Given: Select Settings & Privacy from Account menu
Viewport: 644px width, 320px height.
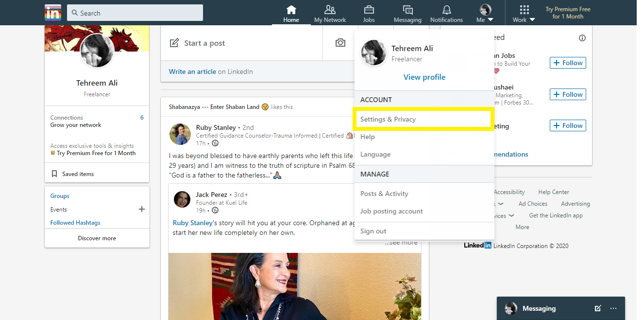Looking at the screenshot, I should (388, 119).
